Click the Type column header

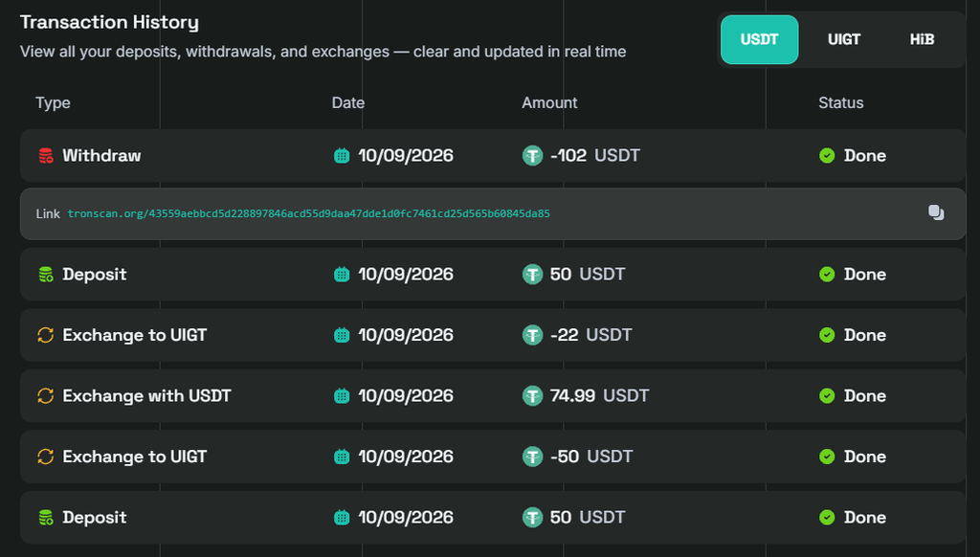coord(54,102)
